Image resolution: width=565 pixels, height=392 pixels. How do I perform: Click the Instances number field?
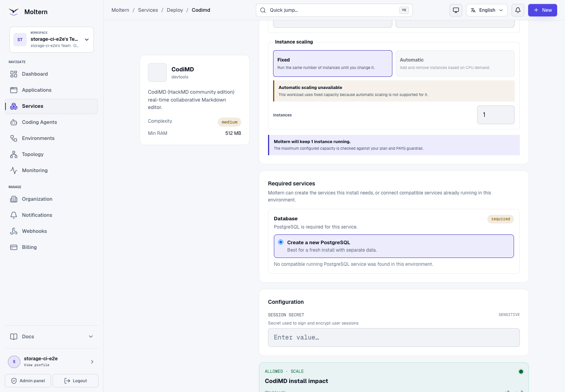coord(496,115)
